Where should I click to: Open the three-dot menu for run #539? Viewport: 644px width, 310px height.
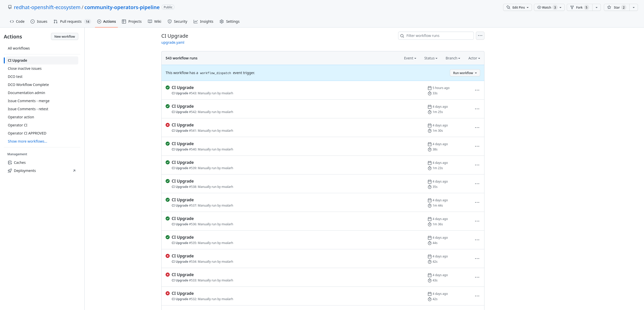[x=477, y=165]
